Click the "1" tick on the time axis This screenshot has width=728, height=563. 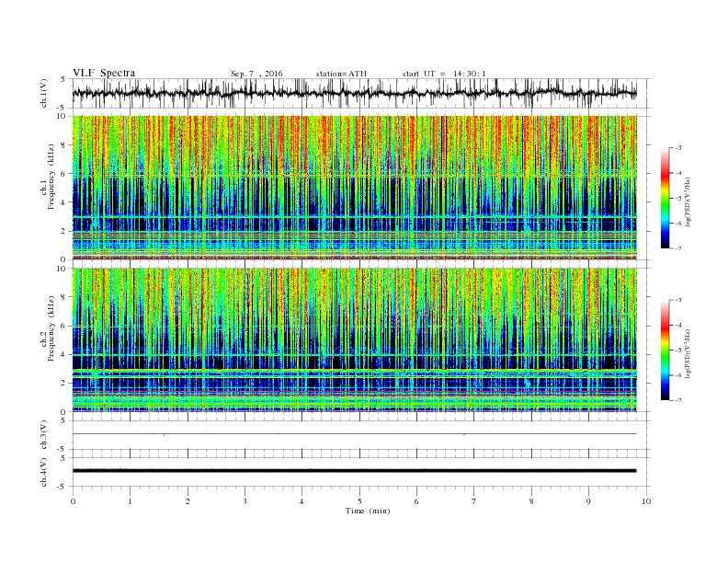[130, 501]
